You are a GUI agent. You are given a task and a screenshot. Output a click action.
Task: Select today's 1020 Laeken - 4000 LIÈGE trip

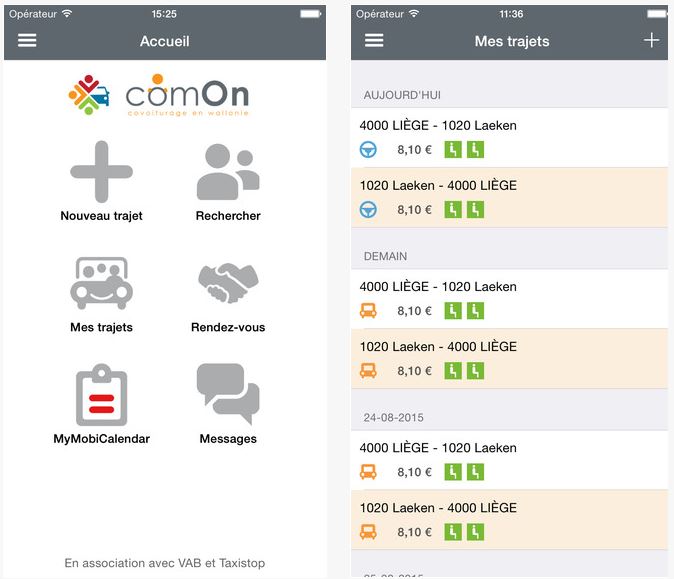click(x=509, y=198)
